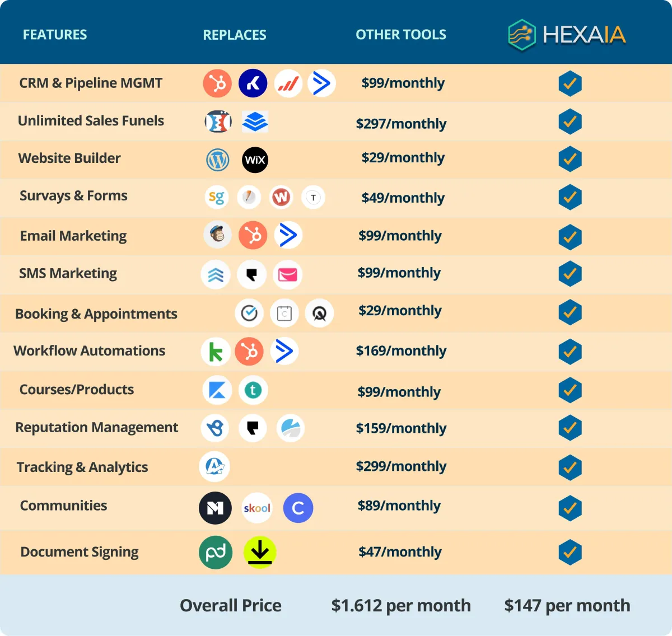Click the checkmark for Website Builder
The height and width of the screenshot is (636, 672).
[x=570, y=159]
